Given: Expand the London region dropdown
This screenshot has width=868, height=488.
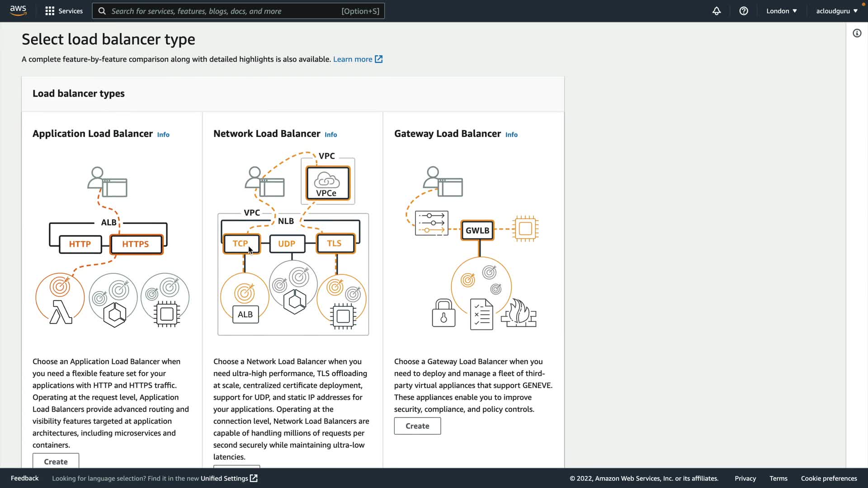Looking at the screenshot, I should tap(781, 11).
